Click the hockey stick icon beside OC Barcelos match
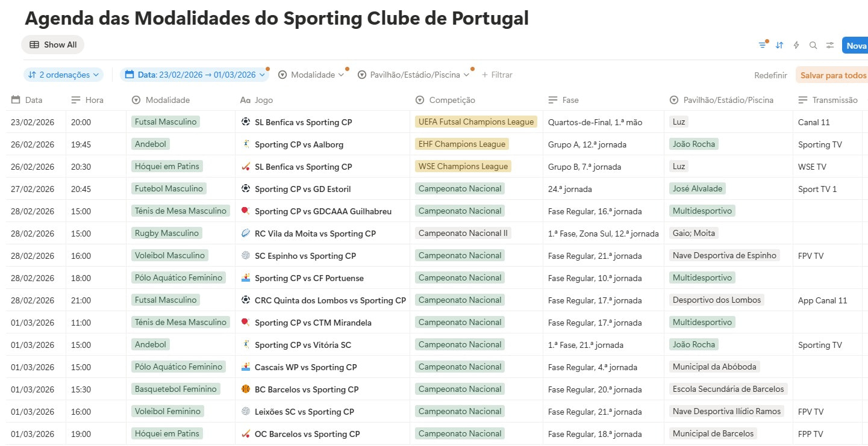Screen dimensions: 868x446 click(246, 434)
